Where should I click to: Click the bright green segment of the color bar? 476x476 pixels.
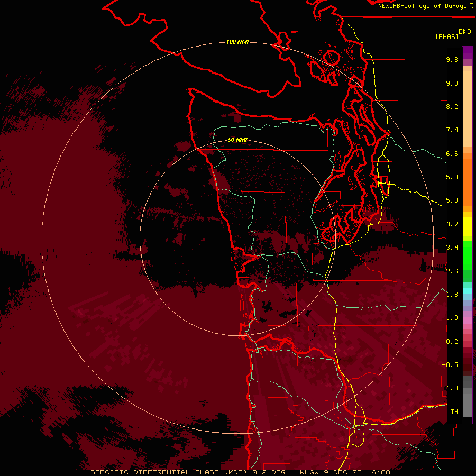tap(467, 255)
